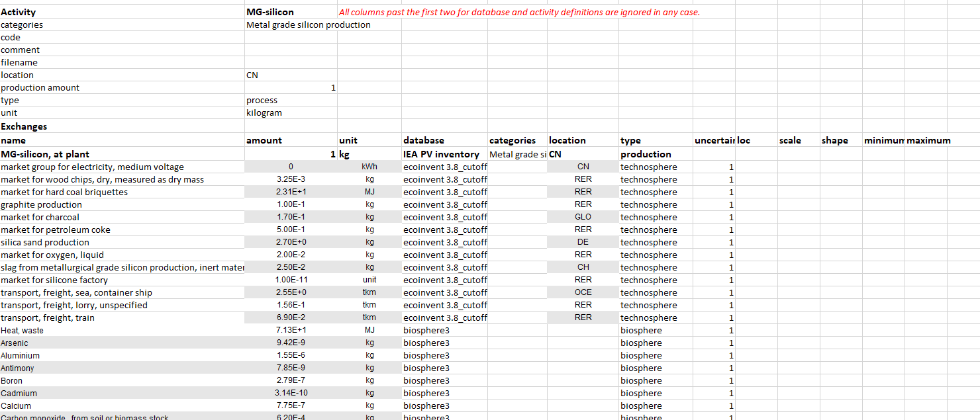This screenshot has width=980, height=420.
Task: Click the 'Exchanges' section header cell
Action: tap(122, 126)
